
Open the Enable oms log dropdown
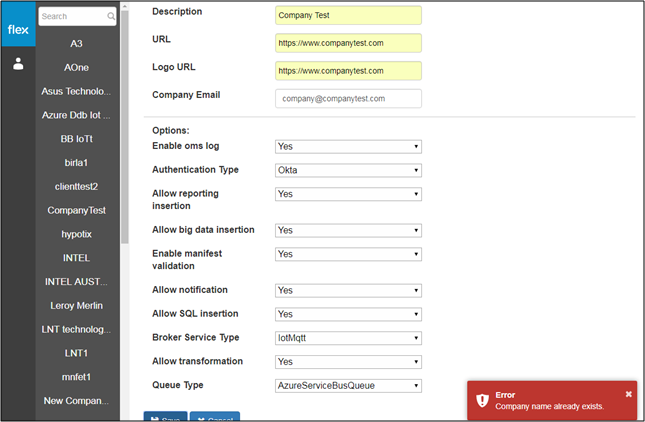(x=348, y=146)
